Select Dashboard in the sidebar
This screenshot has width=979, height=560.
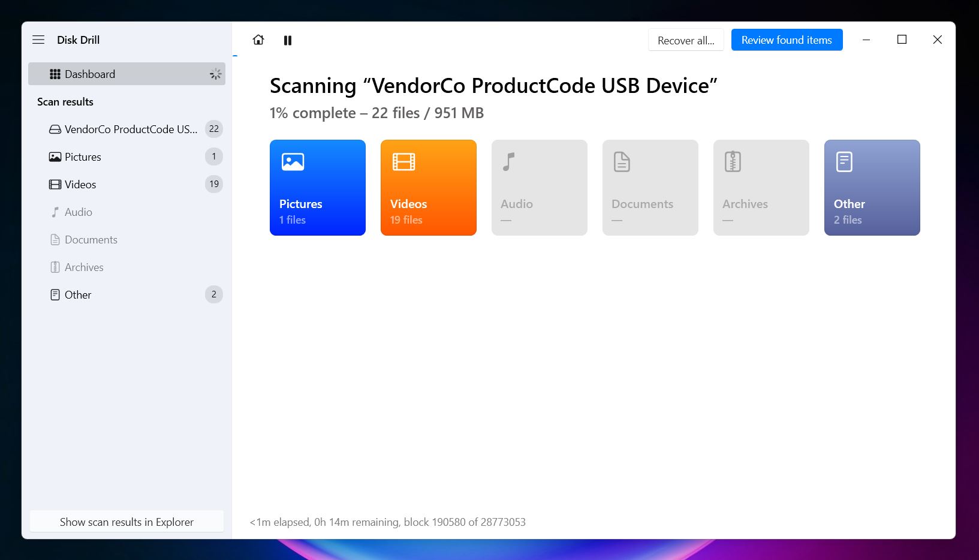pyautogui.click(x=126, y=74)
